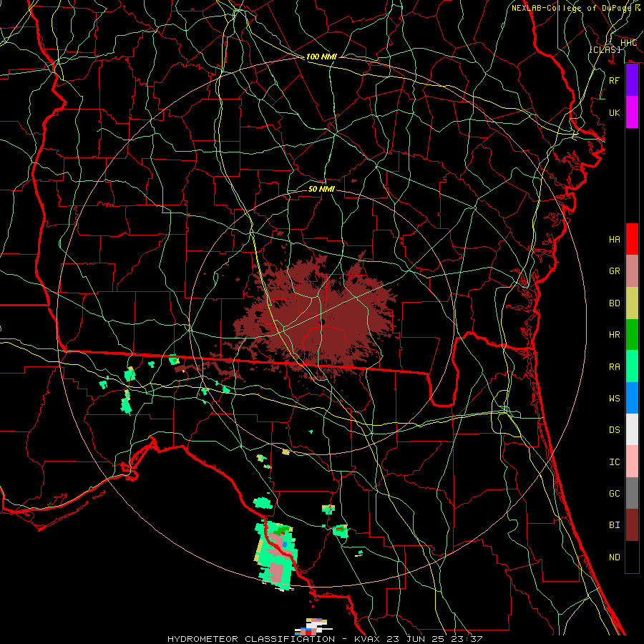Image resolution: width=644 pixels, height=644 pixels.
Task: Select the IC light pink legend swatch
Action: click(632, 462)
